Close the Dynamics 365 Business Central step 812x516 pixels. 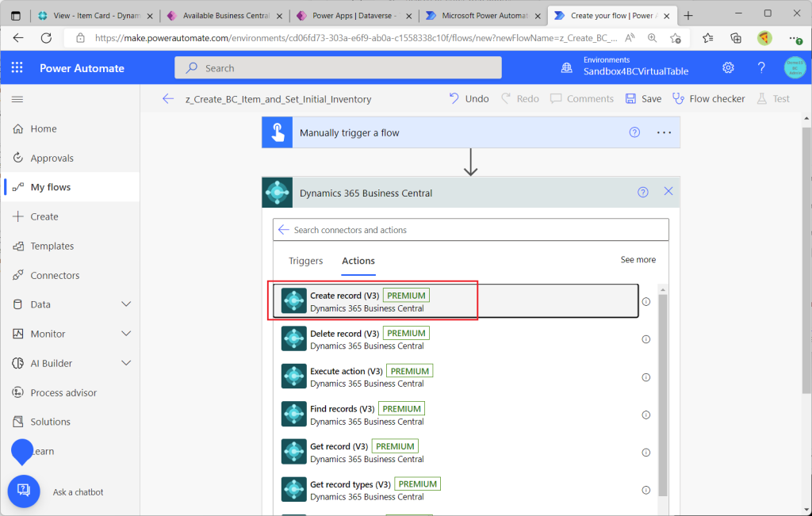tap(668, 192)
